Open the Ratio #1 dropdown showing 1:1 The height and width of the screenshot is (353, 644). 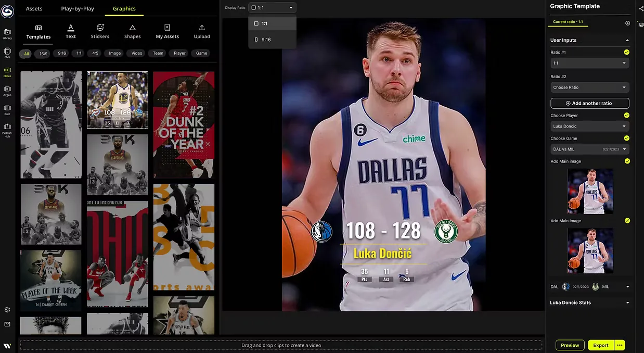tap(589, 63)
